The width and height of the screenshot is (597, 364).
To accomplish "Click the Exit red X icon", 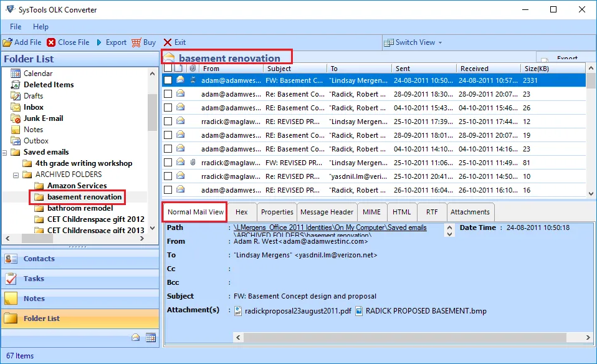I will [168, 42].
